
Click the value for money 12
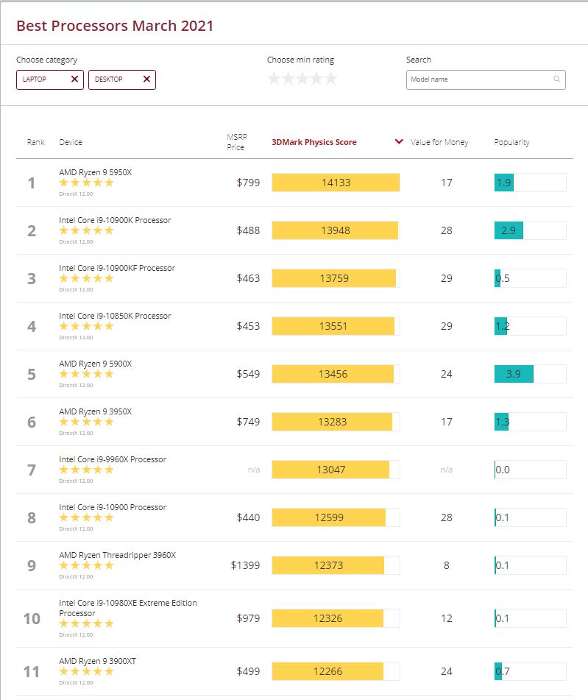click(446, 618)
